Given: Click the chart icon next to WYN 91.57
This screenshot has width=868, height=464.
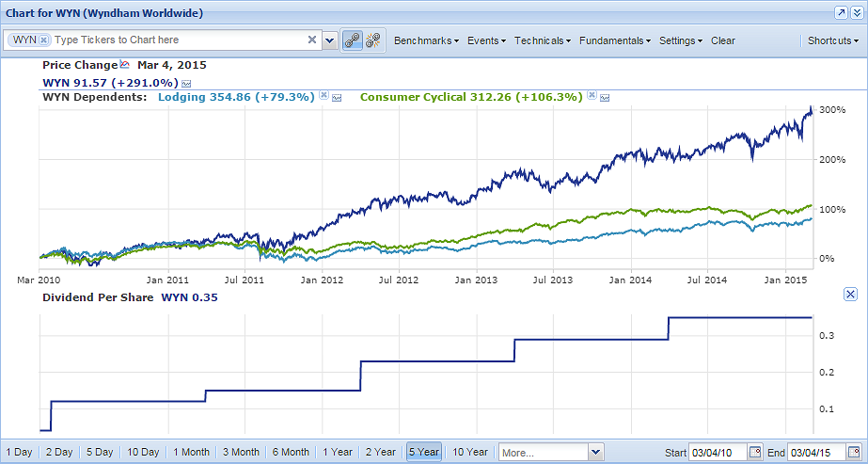Looking at the screenshot, I should 186,84.
